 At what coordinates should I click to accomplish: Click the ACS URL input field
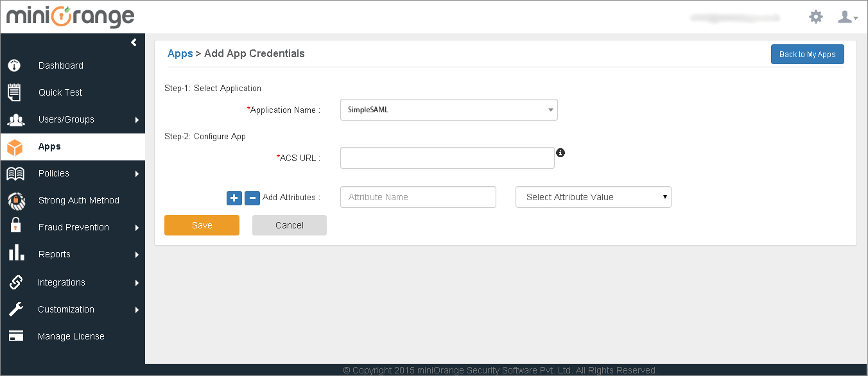coord(447,158)
